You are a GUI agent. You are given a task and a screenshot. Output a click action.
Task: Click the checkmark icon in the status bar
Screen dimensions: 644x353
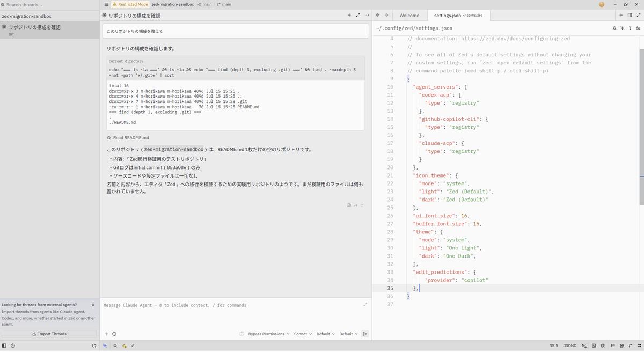coord(133,346)
